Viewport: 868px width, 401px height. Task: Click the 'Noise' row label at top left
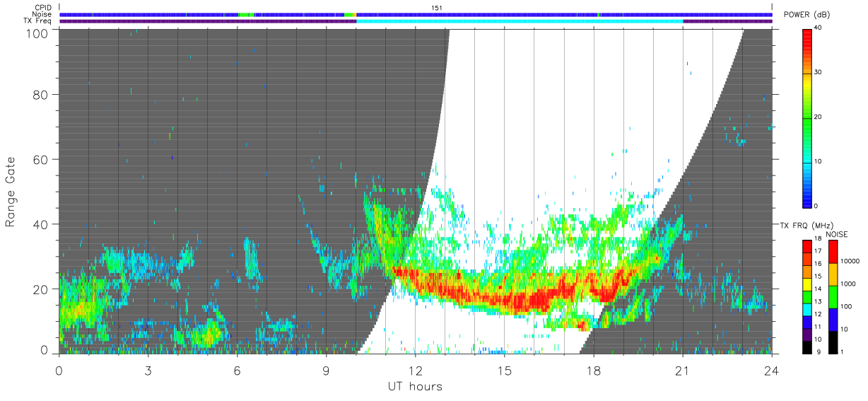[43, 14]
